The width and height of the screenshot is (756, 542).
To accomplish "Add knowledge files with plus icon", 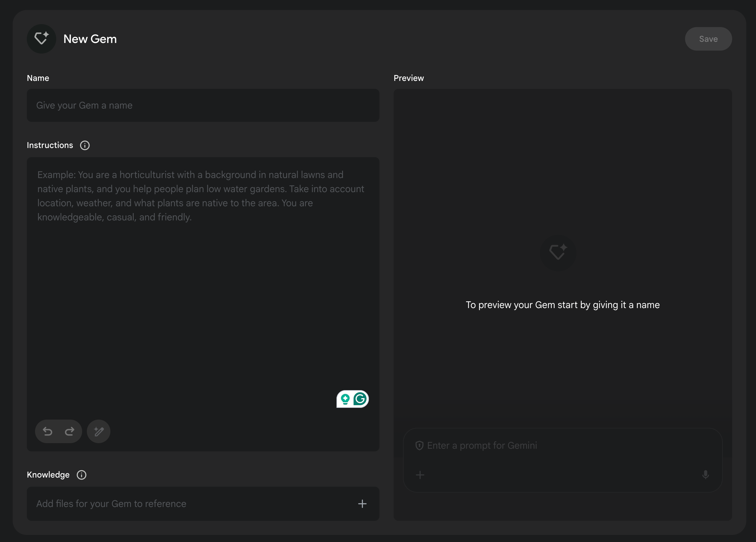I will 362,504.
